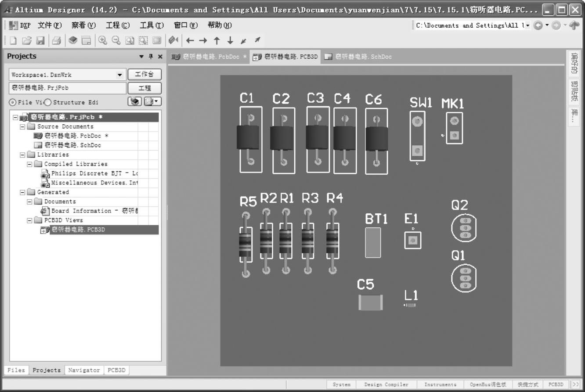Image resolution: width=585 pixels, height=392 pixels.
Task: Collapse the PCB3D Views folder
Action: pos(30,220)
